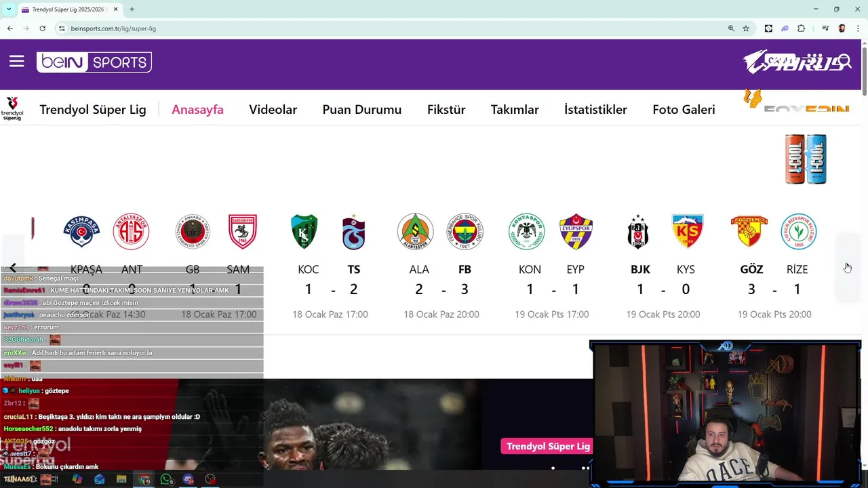
Task: Open File Explorer from the taskbar
Action: [x=121, y=479]
